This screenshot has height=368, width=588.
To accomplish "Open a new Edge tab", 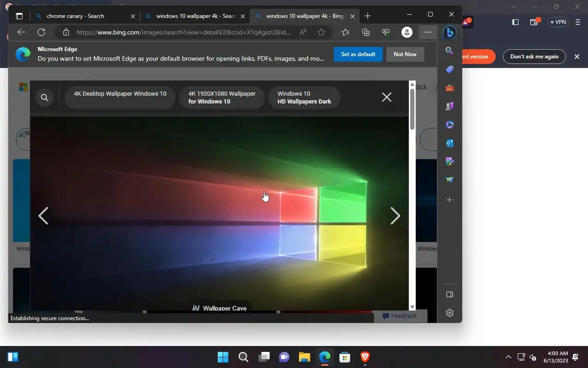I will 367,16.
